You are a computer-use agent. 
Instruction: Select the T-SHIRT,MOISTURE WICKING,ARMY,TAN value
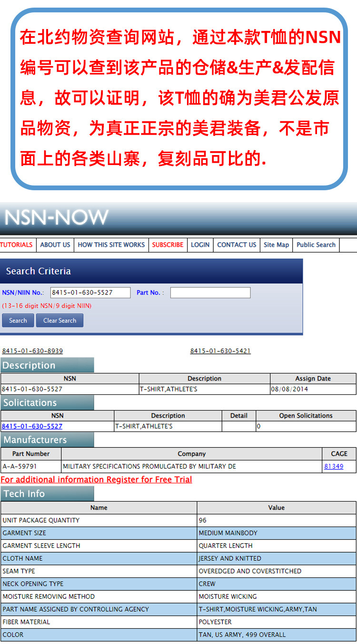(258, 609)
